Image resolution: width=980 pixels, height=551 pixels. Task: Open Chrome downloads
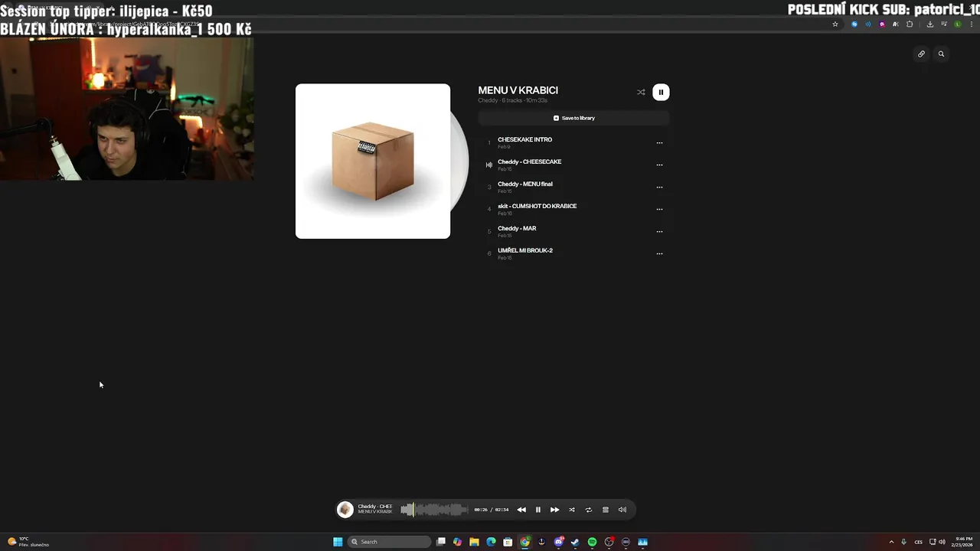pos(929,24)
